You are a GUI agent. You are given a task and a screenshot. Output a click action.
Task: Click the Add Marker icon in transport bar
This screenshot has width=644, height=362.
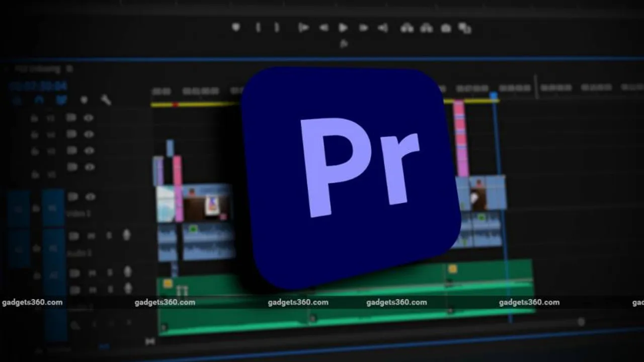(x=235, y=27)
